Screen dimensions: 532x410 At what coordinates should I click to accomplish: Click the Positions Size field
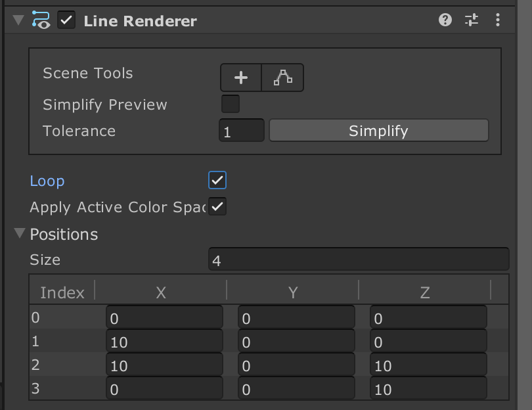pos(359,259)
